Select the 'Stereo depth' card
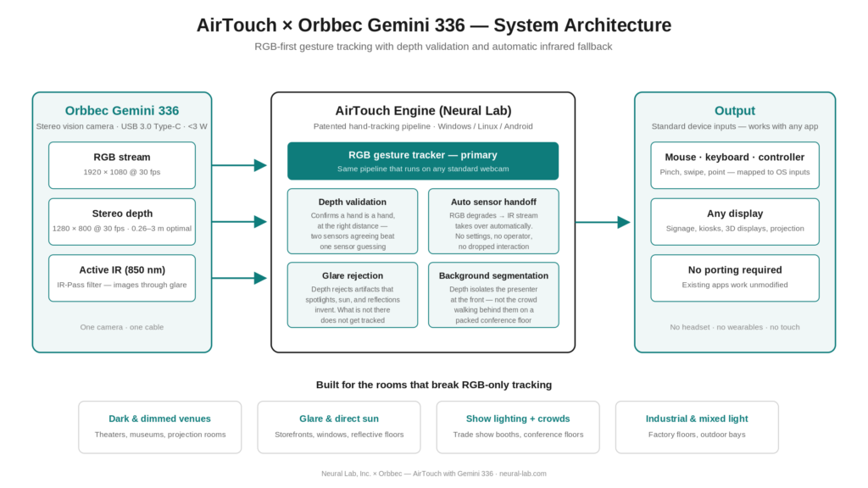The image size is (868, 488). pyautogui.click(x=122, y=222)
